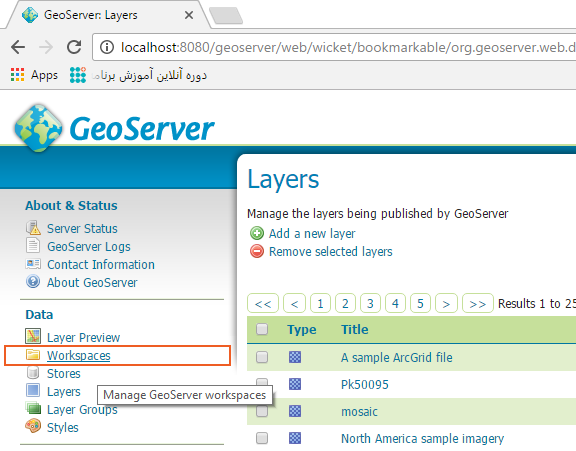The height and width of the screenshot is (451, 576).
Task: Click the red minus remove layers icon
Action: [x=257, y=251]
